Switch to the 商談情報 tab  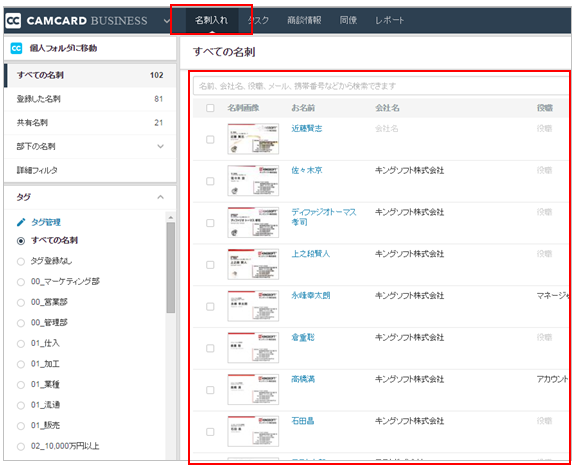click(x=304, y=20)
